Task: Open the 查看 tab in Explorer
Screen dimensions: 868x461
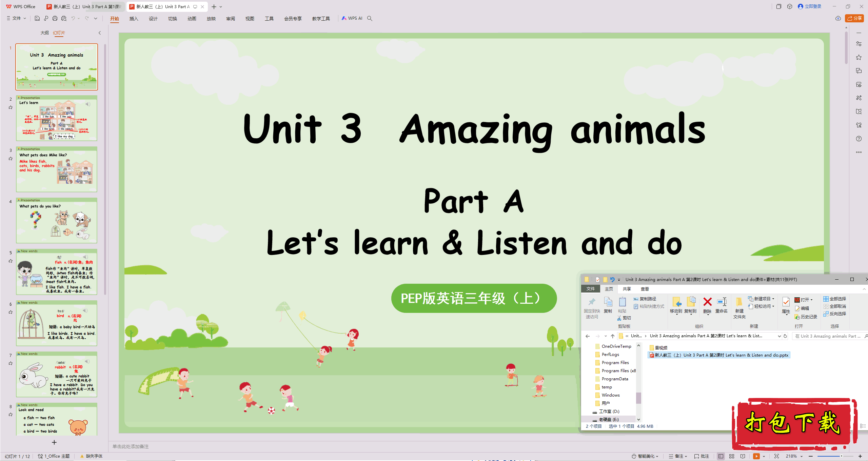Action: tap(645, 289)
